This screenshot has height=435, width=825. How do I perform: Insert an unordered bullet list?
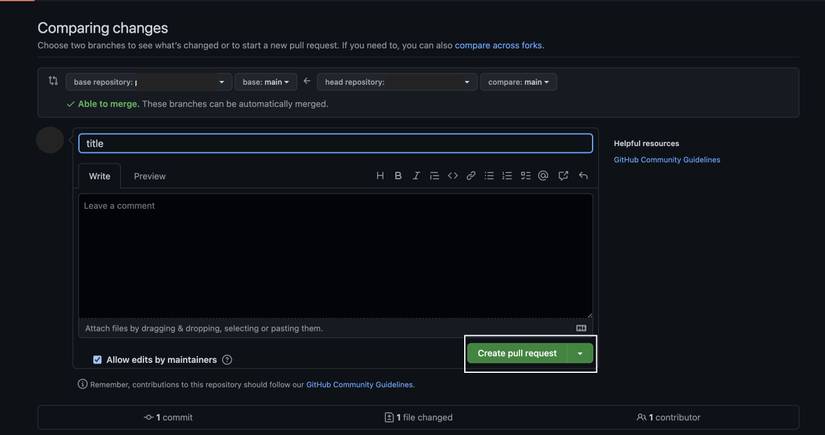tap(489, 176)
